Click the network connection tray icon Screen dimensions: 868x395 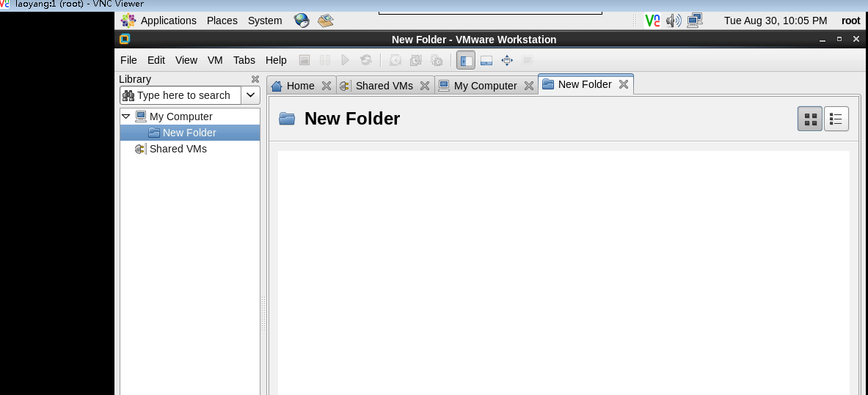click(x=695, y=21)
